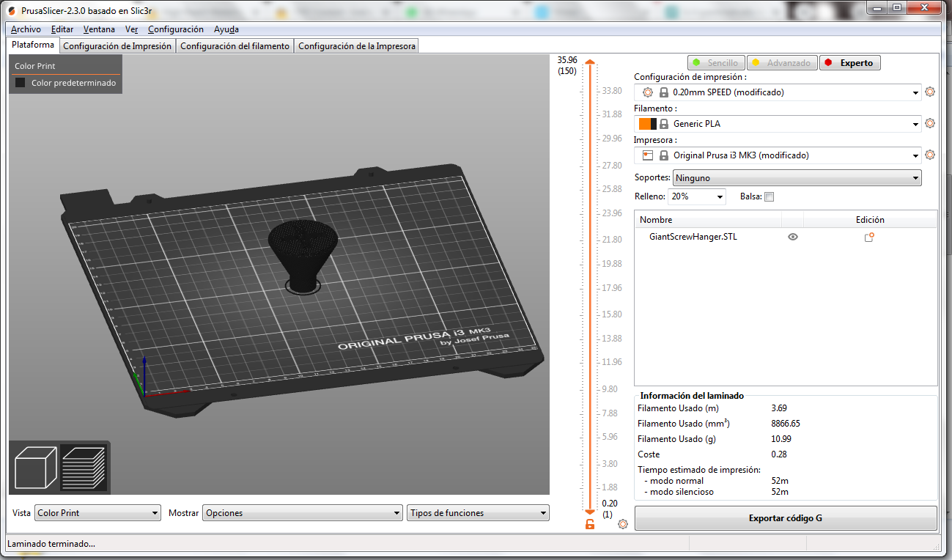
Task: Select GiantScrewHanger.STL in object list
Action: click(693, 237)
